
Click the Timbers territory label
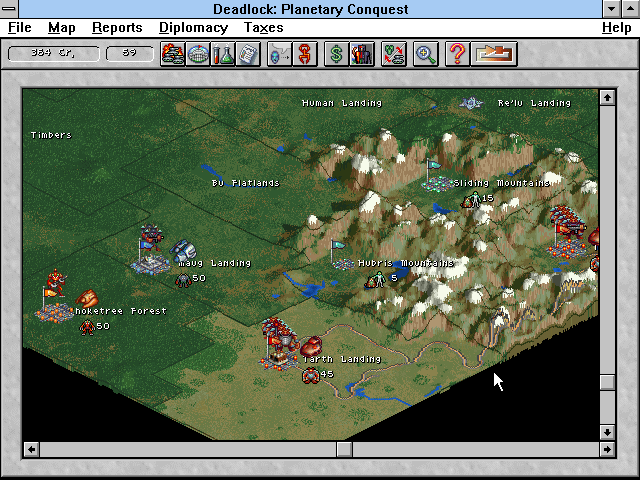coord(51,135)
